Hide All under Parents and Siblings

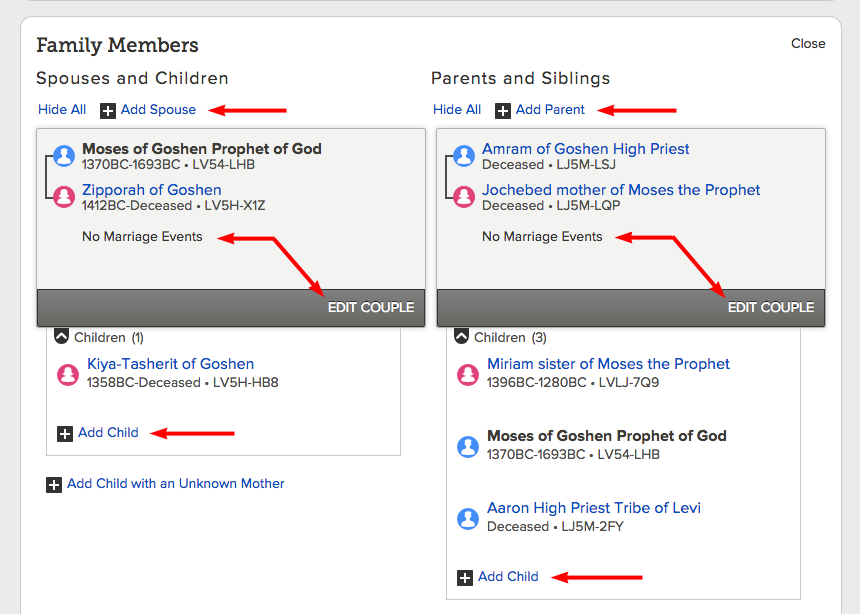coord(457,110)
